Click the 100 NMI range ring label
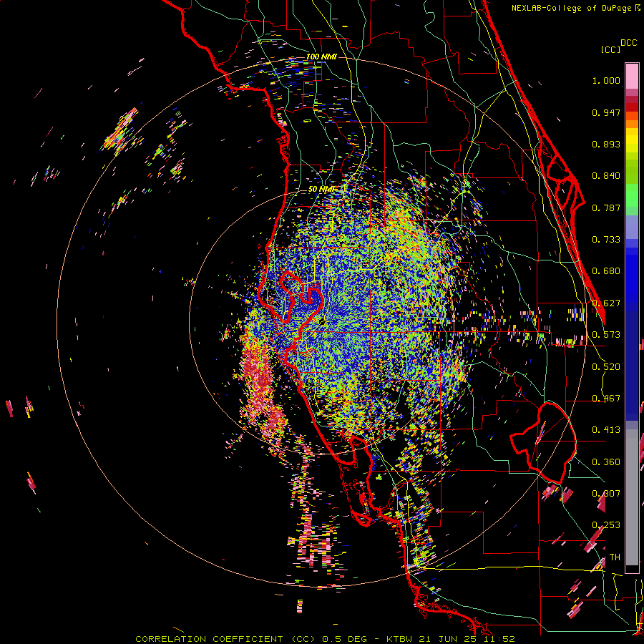 (x=321, y=57)
